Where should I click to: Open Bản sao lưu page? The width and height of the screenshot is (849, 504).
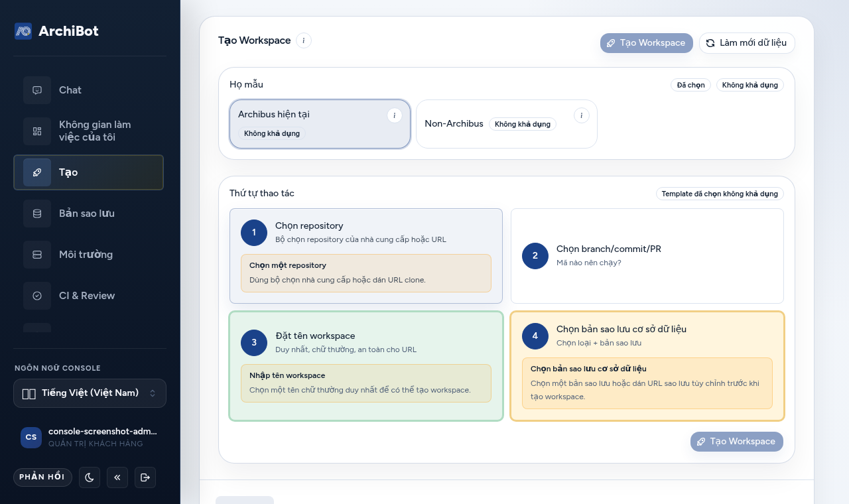[x=88, y=214]
